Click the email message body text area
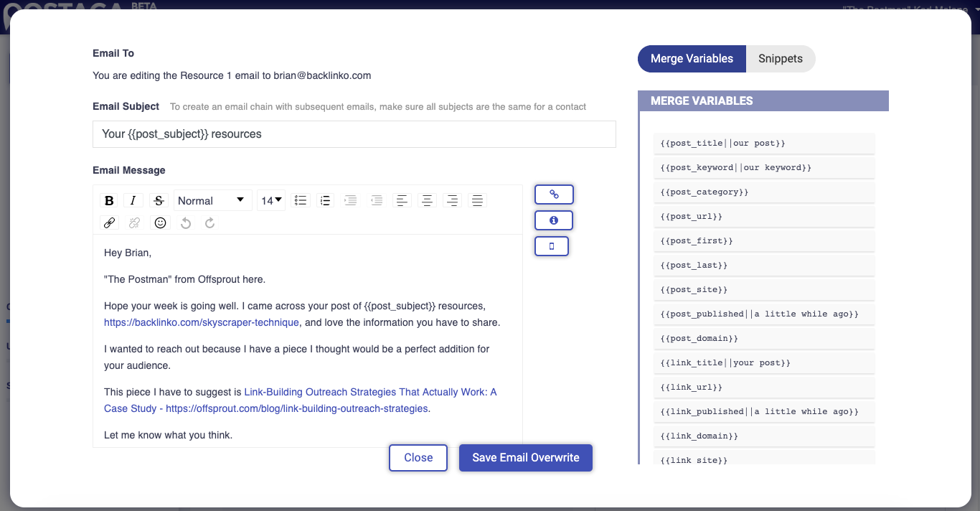980x511 pixels. point(308,341)
